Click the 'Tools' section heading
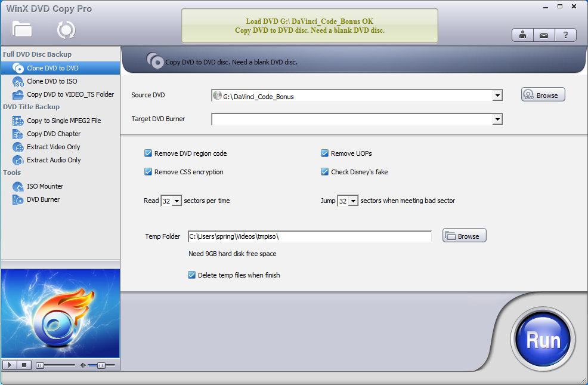The width and height of the screenshot is (588, 385). pos(12,173)
